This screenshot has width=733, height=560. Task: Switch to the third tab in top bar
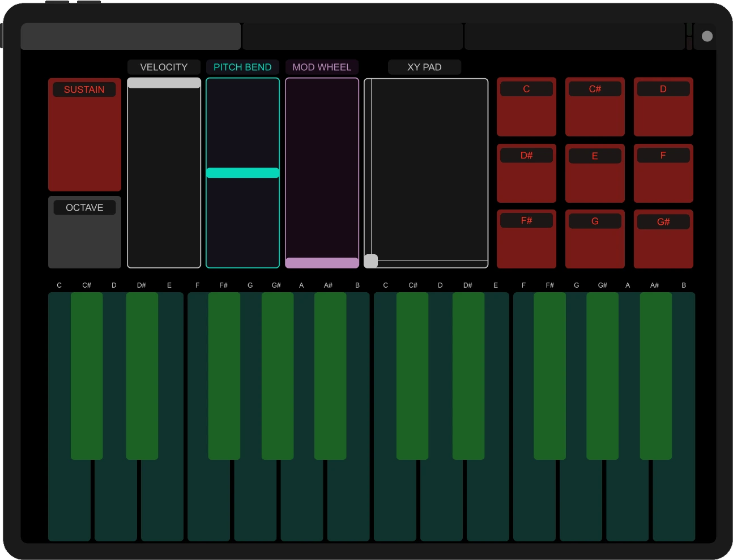pyautogui.click(x=574, y=36)
